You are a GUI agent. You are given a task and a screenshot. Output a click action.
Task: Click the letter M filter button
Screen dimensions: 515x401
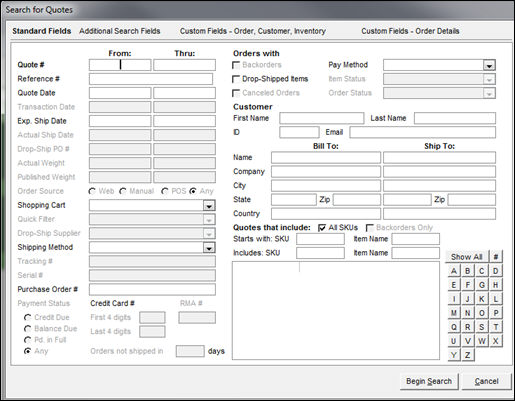click(x=454, y=313)
